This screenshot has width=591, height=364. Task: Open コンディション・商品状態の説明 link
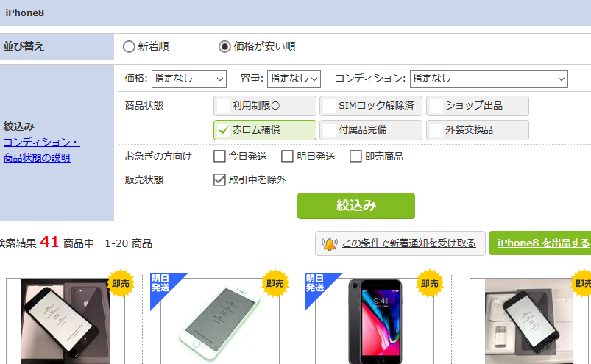41,150
